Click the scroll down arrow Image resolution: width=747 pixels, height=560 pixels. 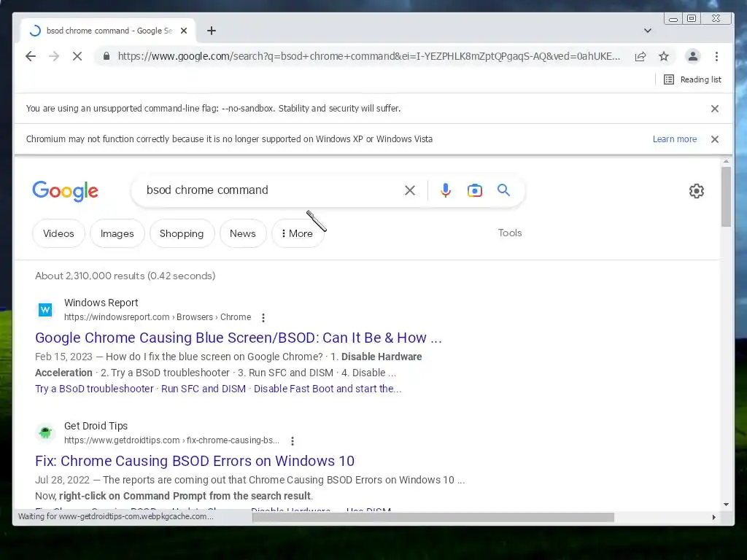tap(726, 505)
